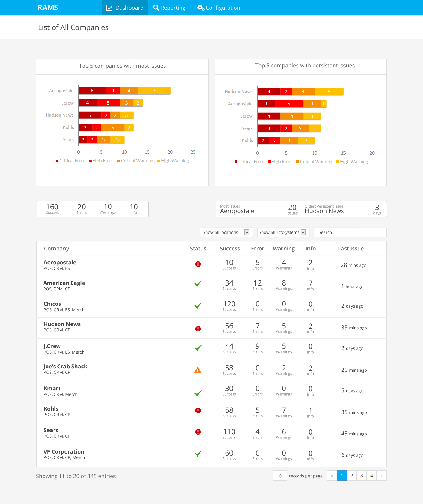Click Hudson News dark red bar in persistent chart
Viewport: 423px width, 504px height.
click(269, 92)
